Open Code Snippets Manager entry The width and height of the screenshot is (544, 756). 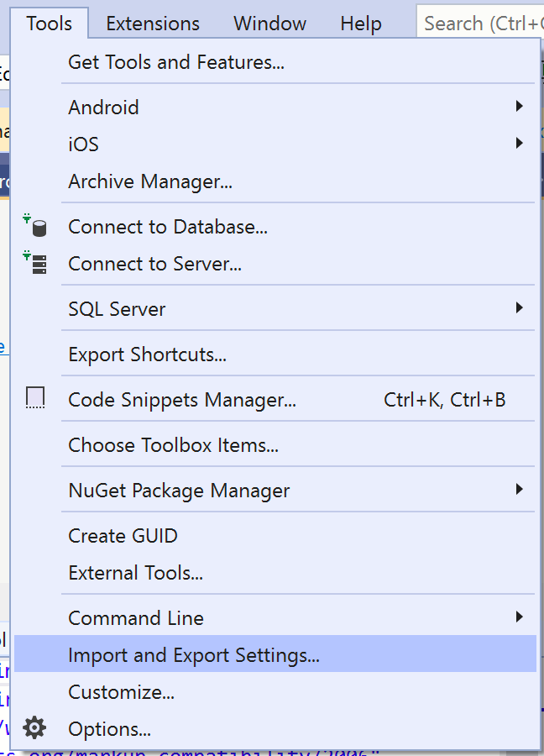click(x=275, y=400)
